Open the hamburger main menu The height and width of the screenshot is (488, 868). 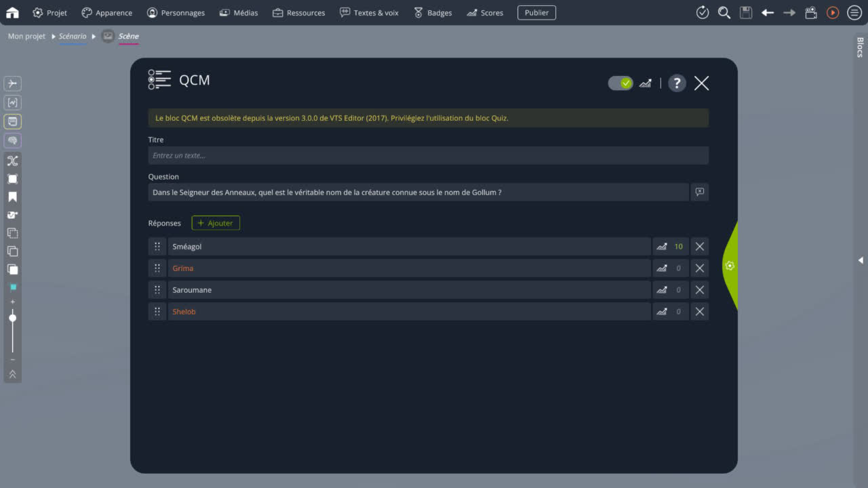click(x=854, y=12)
